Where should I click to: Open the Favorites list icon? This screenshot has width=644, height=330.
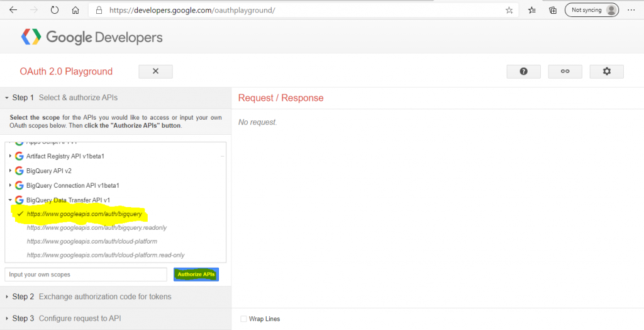[x=532, y=10]
